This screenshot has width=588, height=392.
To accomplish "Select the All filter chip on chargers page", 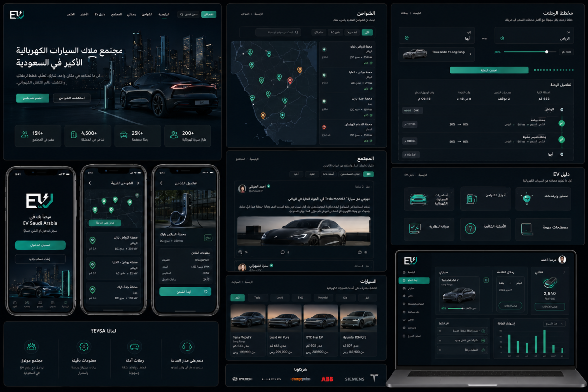I will (367, 32).
